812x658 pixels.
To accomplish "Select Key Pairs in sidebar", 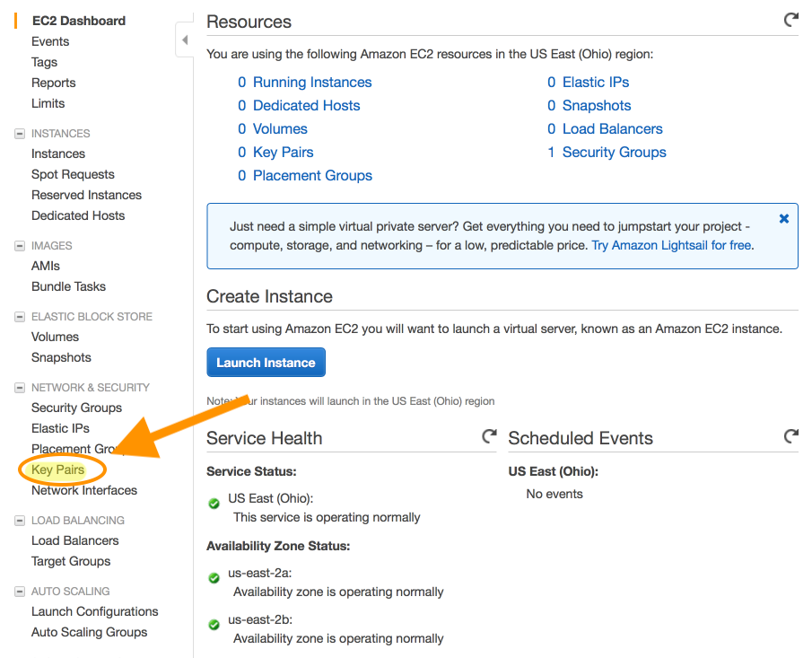I will pos(58,469).
